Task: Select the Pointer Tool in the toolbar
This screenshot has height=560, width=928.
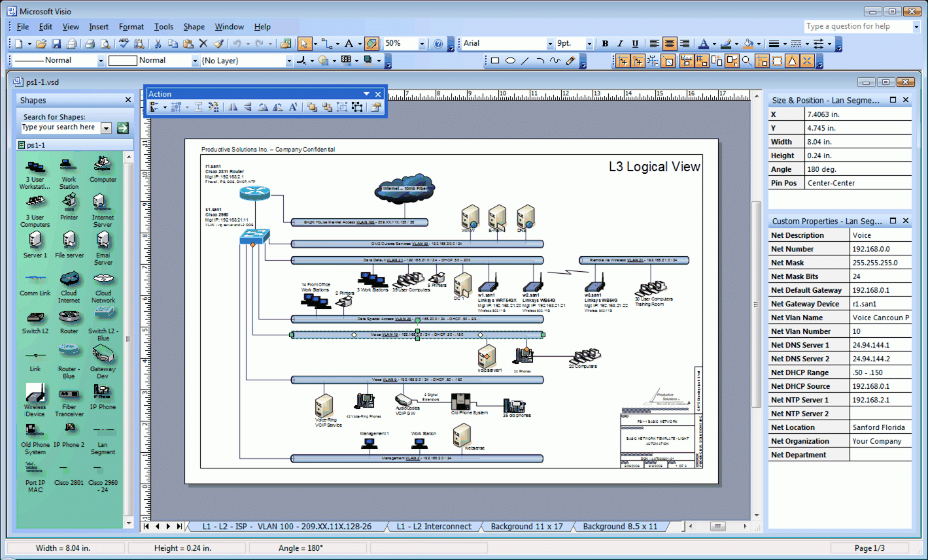Action: pos(303,44)
